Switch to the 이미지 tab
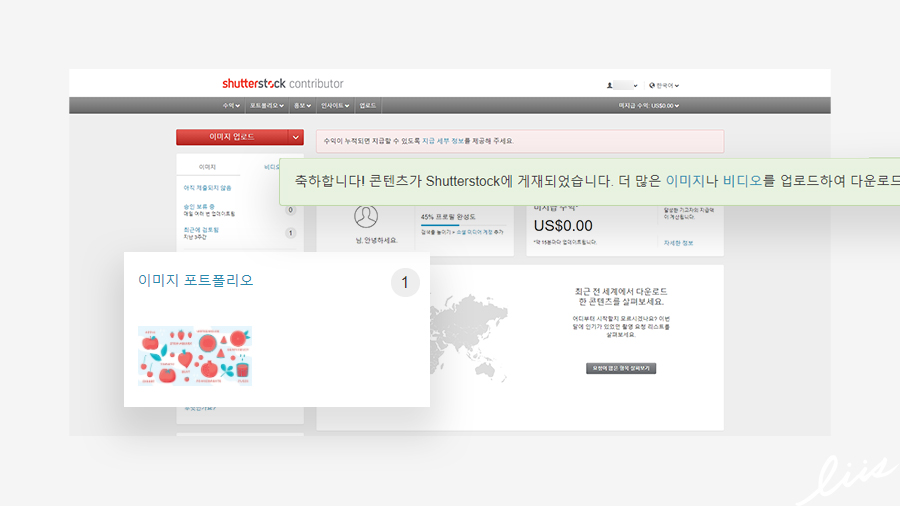This screenshot has width=900, height=506. (207, 167)
